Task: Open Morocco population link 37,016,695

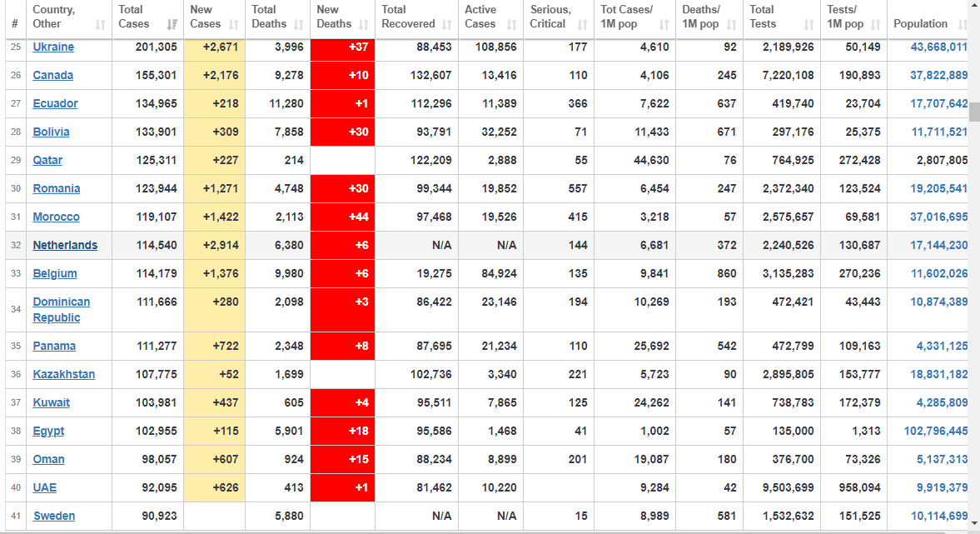Action: click(938, 217)
